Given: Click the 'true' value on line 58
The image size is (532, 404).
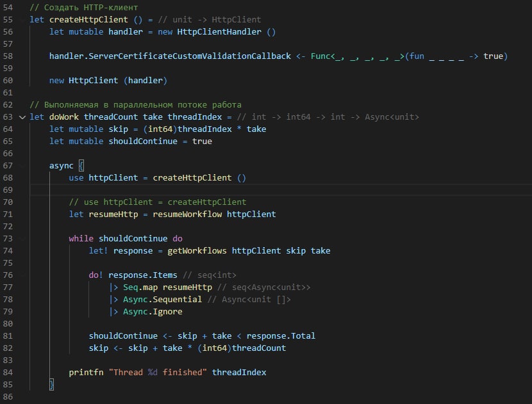Looking at the screenshot, I should coord(493,56).
